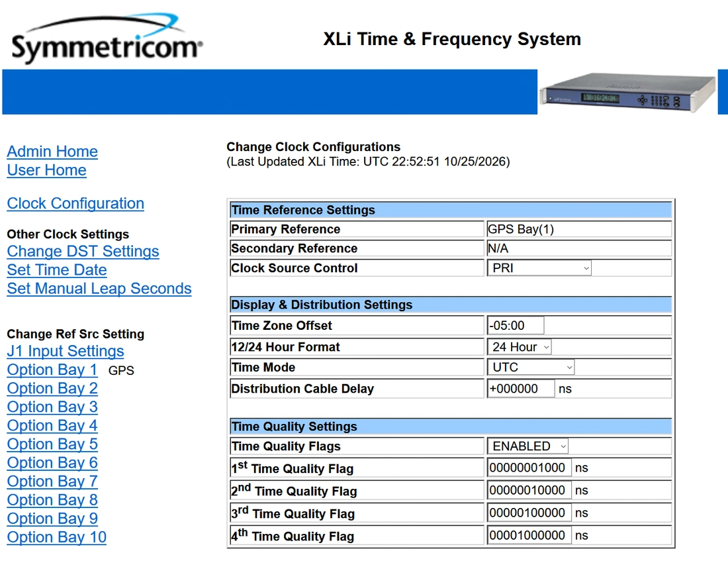Open Option Bay 8 link
728x561 pixels.
(52, 500)
